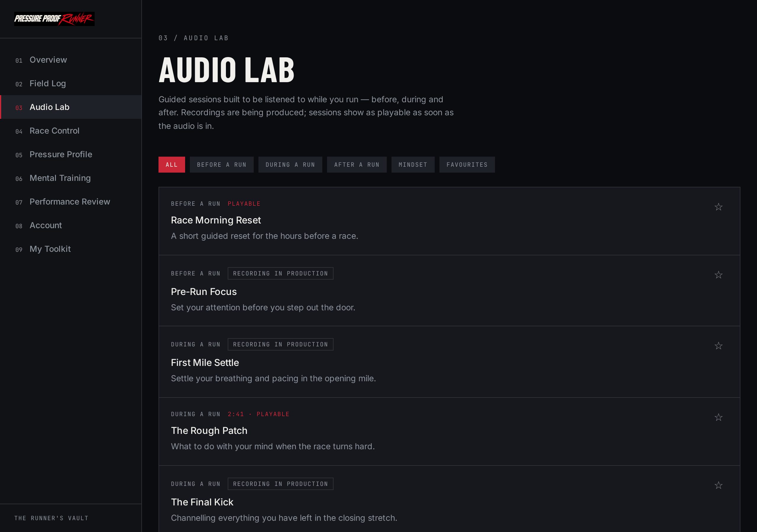Click the Pressure Proof Runner logo

coord(54,19)
